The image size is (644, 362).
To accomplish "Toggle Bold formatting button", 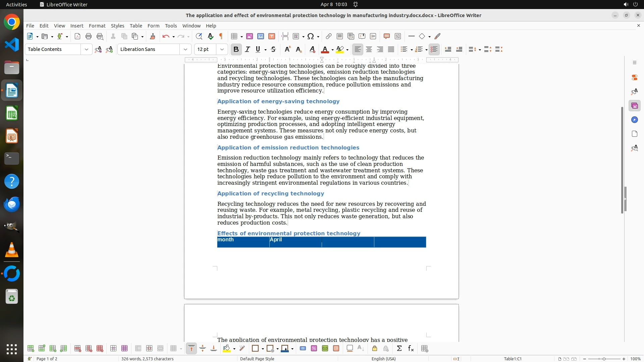I will [236, 49].
